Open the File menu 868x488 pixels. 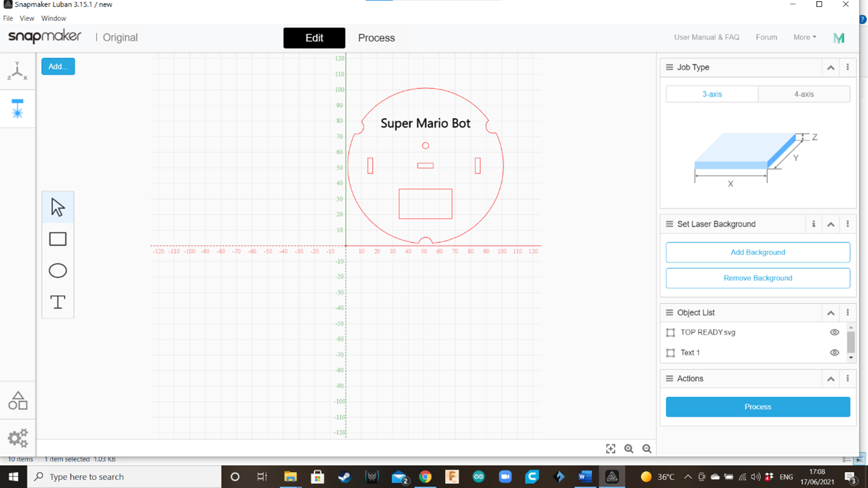8,18
